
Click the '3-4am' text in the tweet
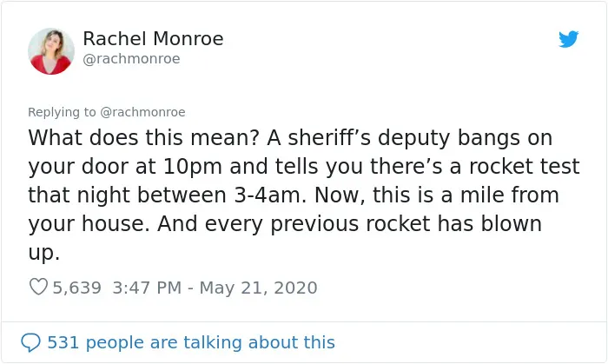pos(268,195)
